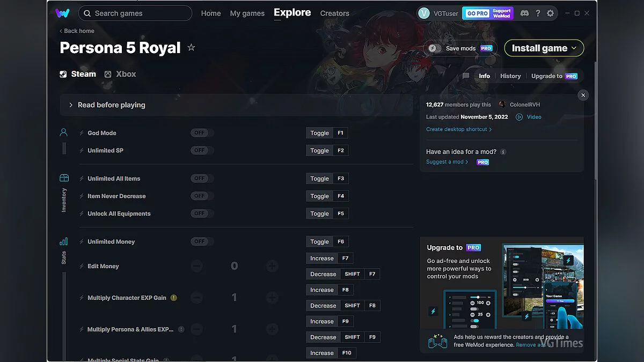Screen dimensions: 644x362
Task: Toggle Item Never Decrease switch
Action: pos(202,196)
